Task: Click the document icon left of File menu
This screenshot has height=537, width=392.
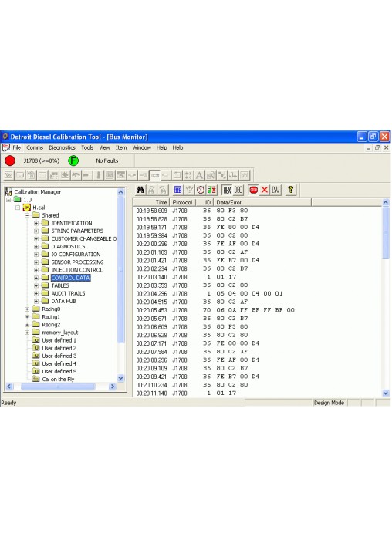Action: [x=6, y=147]
